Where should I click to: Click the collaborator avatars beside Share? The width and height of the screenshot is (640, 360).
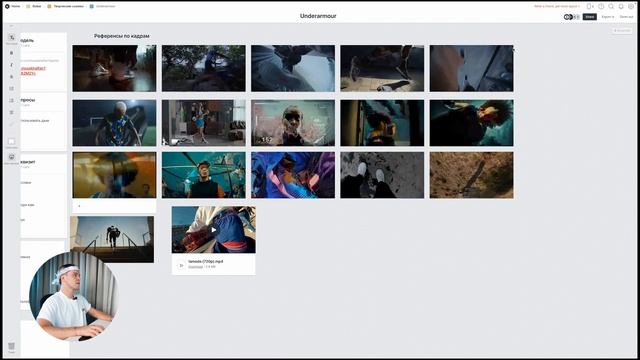[571, 17]
